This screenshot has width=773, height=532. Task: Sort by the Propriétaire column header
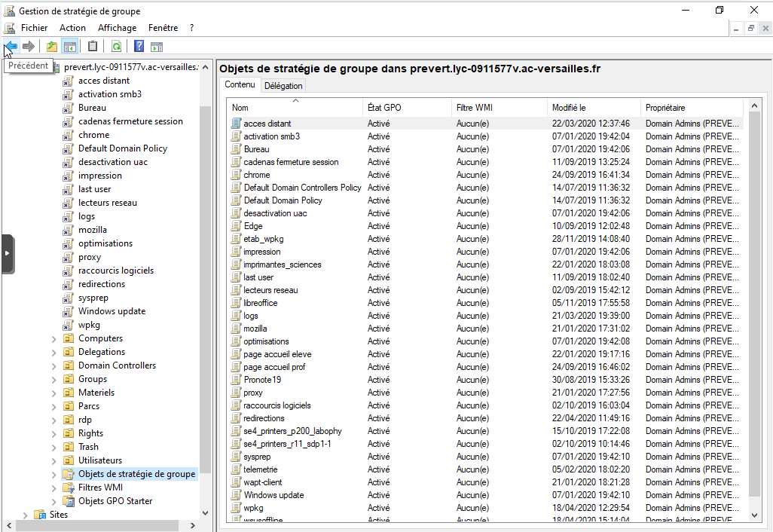[692, 108]
